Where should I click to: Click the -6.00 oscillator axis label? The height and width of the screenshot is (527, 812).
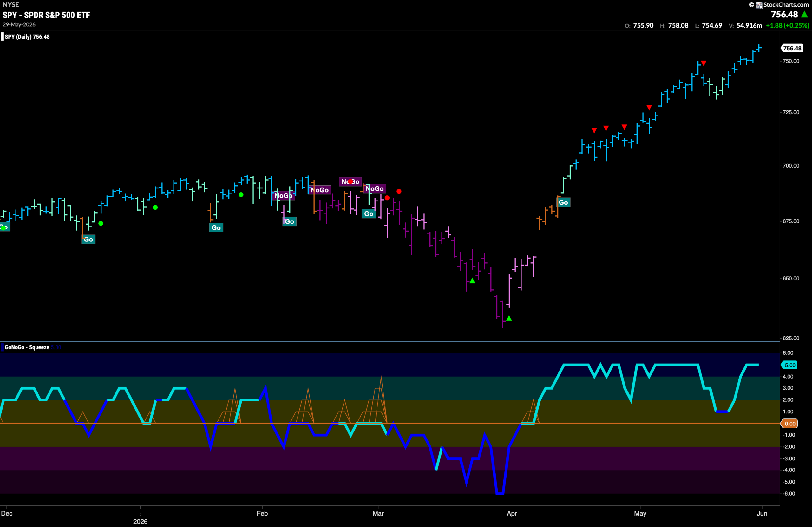(789, 494)
